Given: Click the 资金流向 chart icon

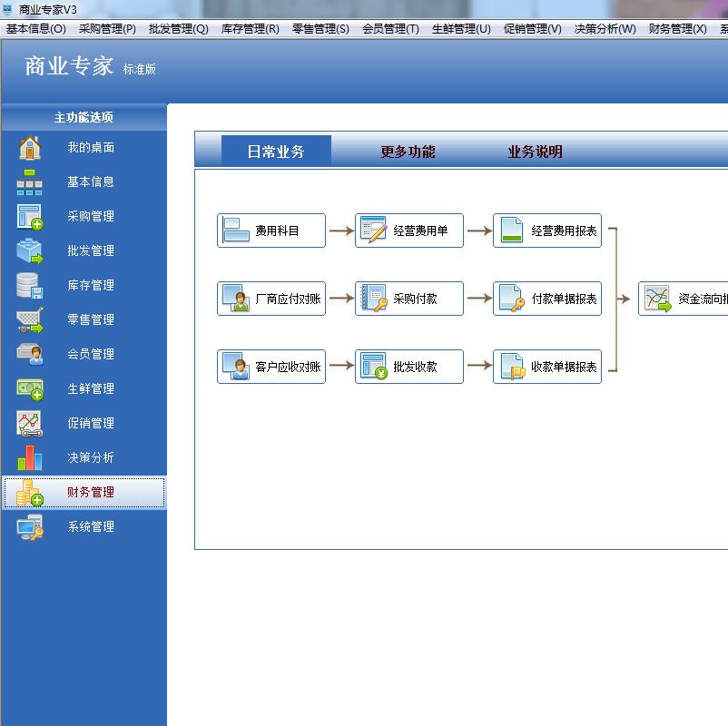Looking at the screenshot, I should pyautogui.click(x=658, y=299).
